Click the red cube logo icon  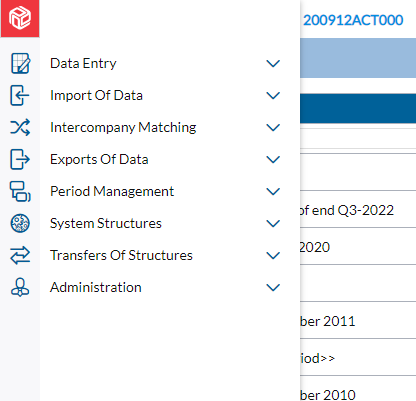(x=20, y=18)
